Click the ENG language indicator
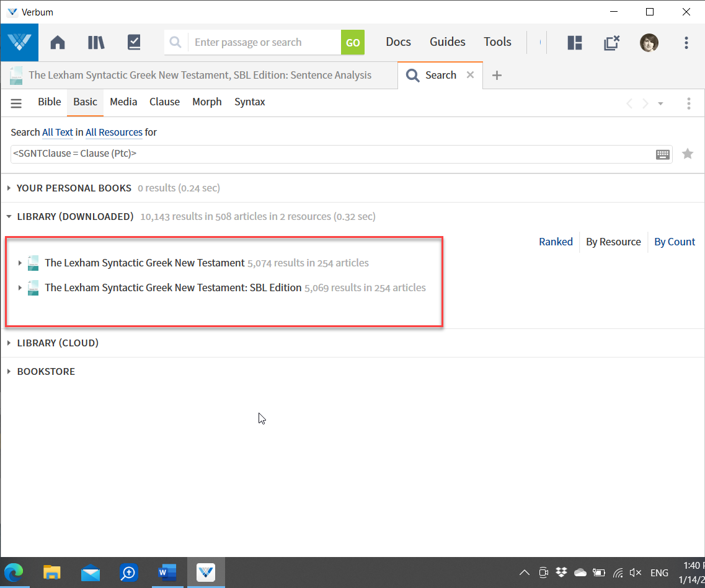This screenshot has height=588, width=705. point(659,573)
